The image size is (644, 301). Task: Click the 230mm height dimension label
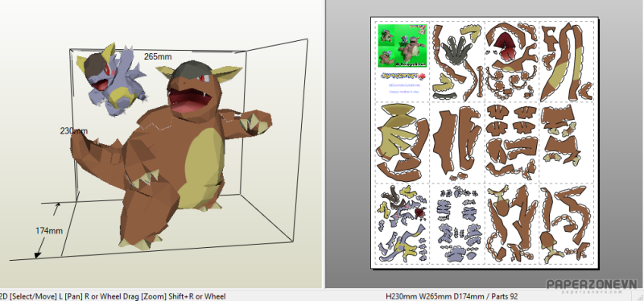point(74,131)
